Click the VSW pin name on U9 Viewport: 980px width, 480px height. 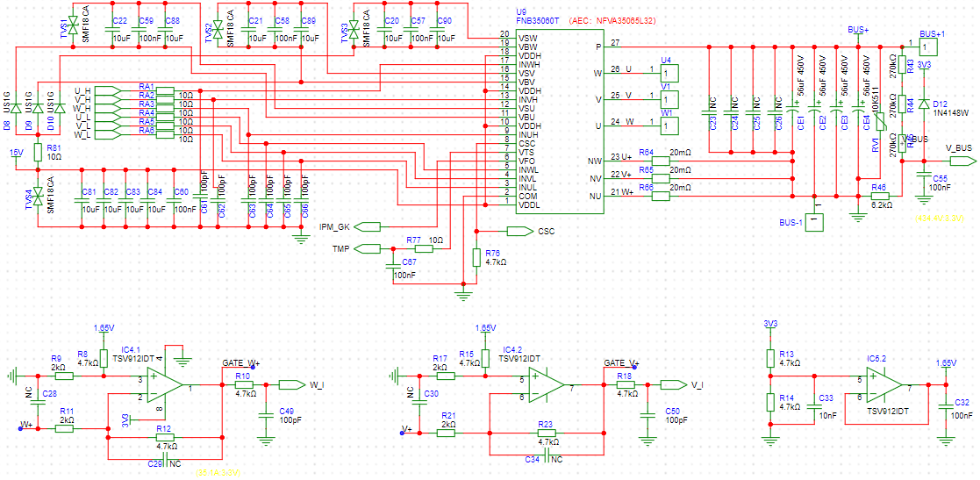click(527, 38)
